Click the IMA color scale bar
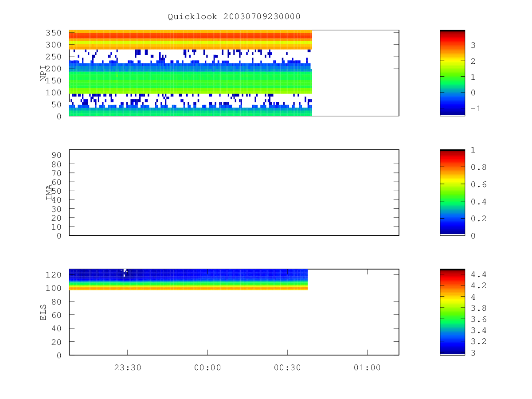 click(x=452, y=192)
